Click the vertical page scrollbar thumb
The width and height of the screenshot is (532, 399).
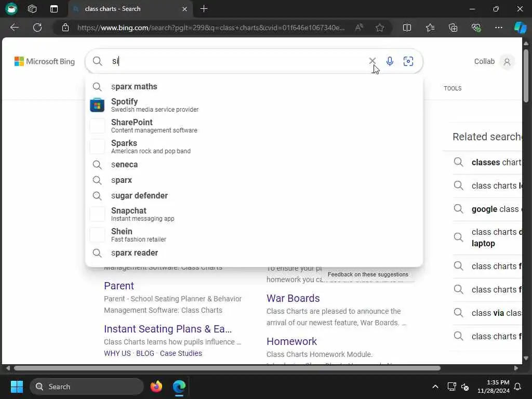coord(526,76)
